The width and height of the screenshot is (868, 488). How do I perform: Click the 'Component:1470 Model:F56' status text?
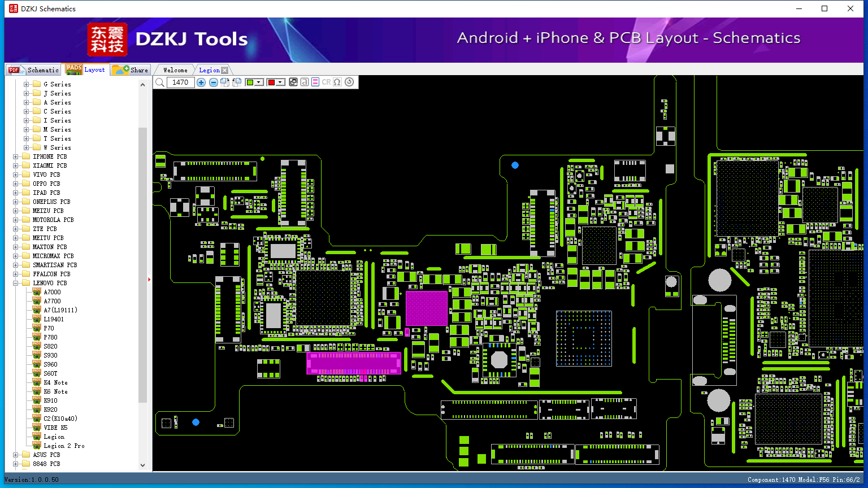(789, 480)
